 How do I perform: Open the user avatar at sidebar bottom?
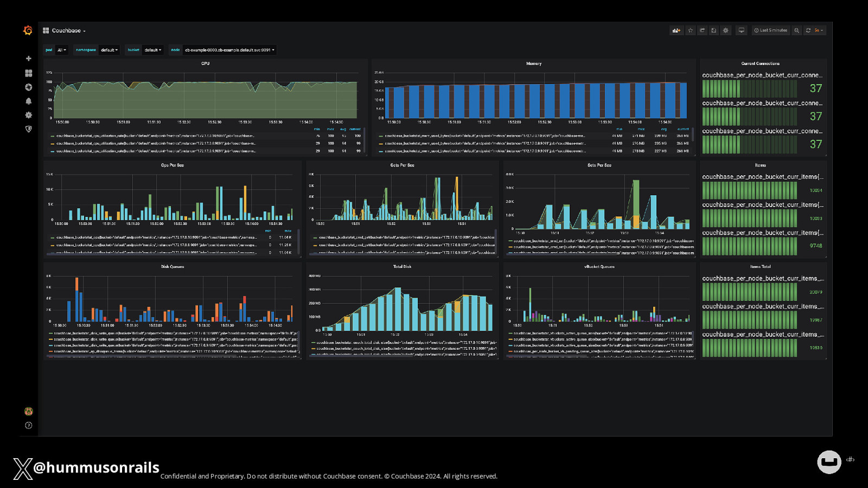(x=29, y=412)
